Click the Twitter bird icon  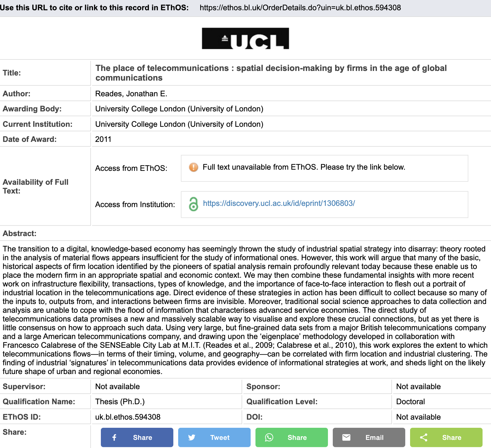(x=192, y=437)
